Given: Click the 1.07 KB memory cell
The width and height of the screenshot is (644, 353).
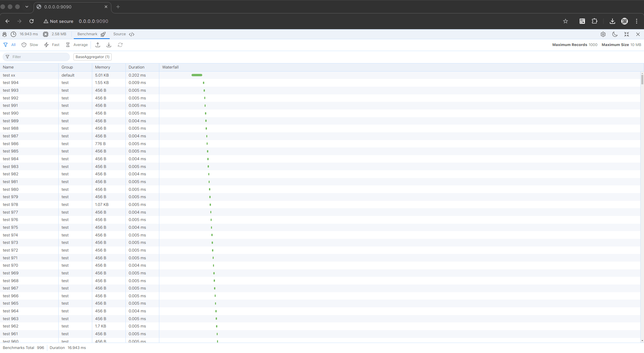Looking at the screenshot, I should click(102, 205).
